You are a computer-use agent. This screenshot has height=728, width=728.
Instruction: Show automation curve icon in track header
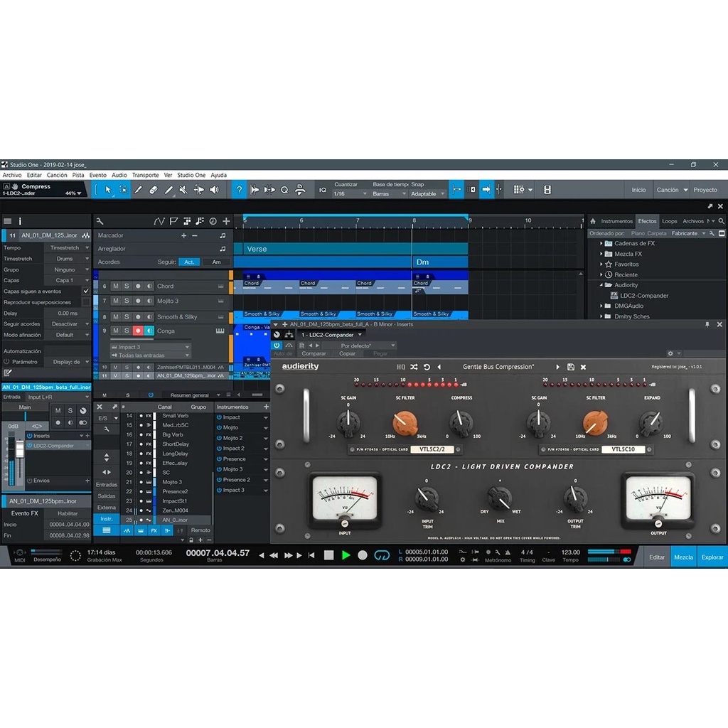click(159, 222)
